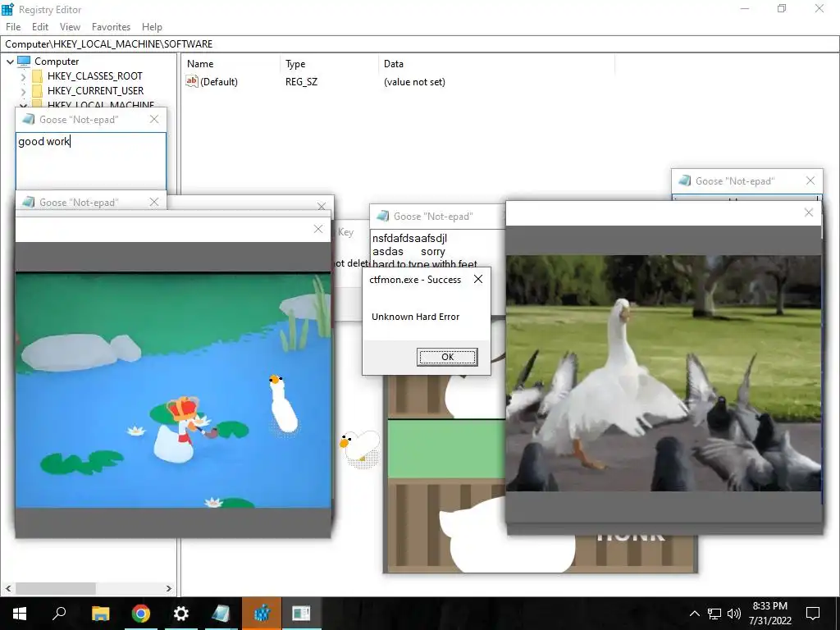This screenshot has width=840, height=630.
Task: Open the network status tray icon
Action: pos(714,614)
